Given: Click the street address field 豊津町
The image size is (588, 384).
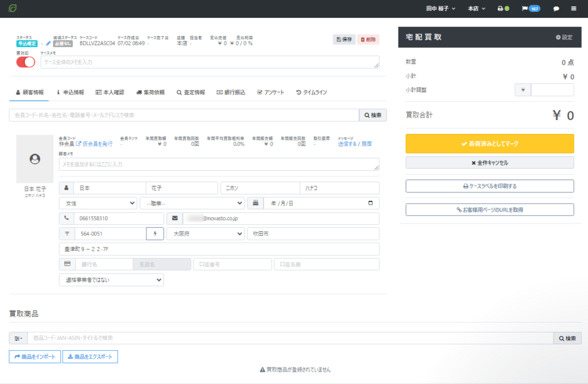Looking at the screenshot, I should [x=219, y=249].
